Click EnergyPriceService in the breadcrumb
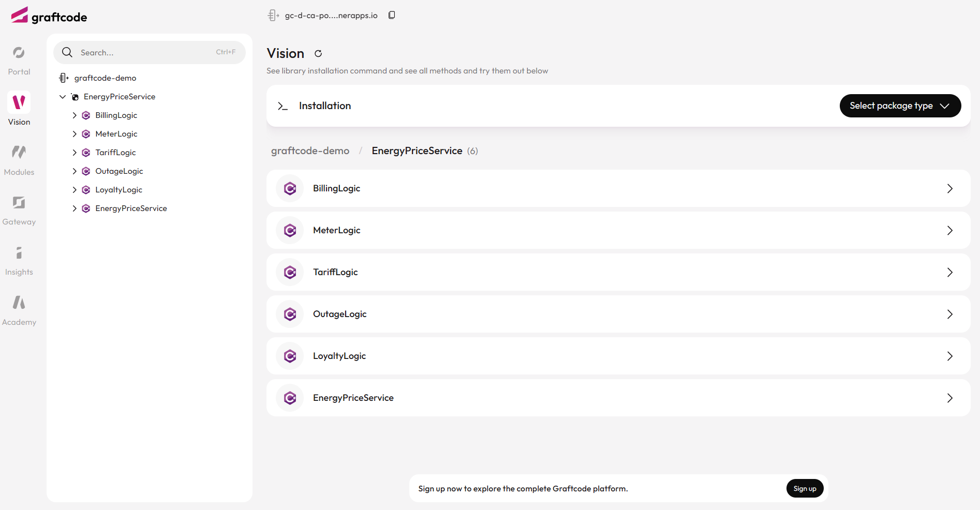Screen dimensions: 980x510 pyautogui.click(x=417, y=151)
